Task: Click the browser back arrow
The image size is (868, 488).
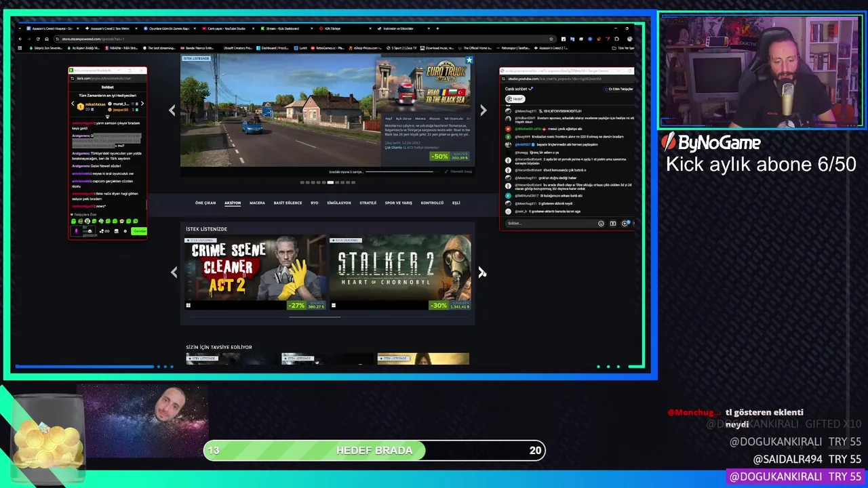Action: tap(20, 39)
